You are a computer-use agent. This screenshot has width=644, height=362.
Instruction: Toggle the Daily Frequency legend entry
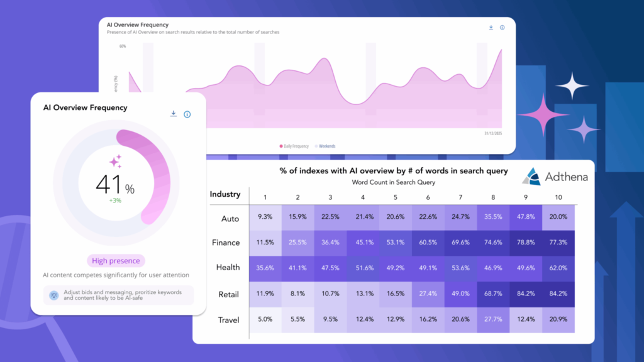coord(296,145)
